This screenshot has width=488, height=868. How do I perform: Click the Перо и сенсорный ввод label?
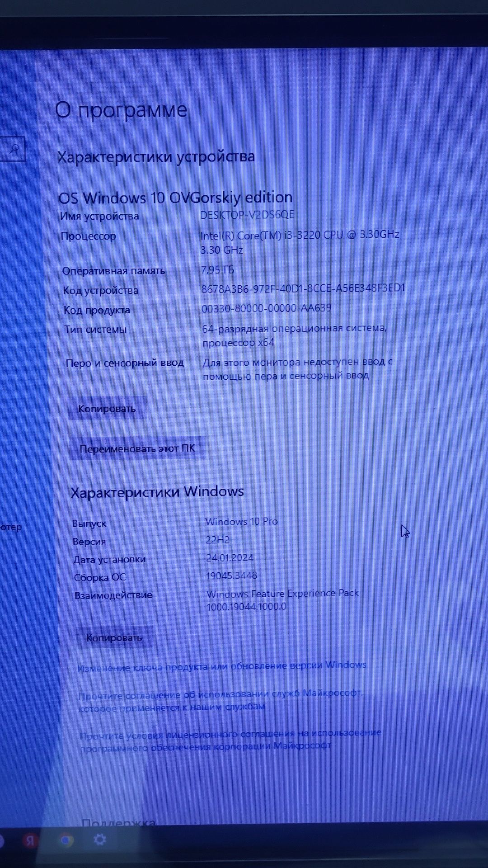(x=125, y=363)
